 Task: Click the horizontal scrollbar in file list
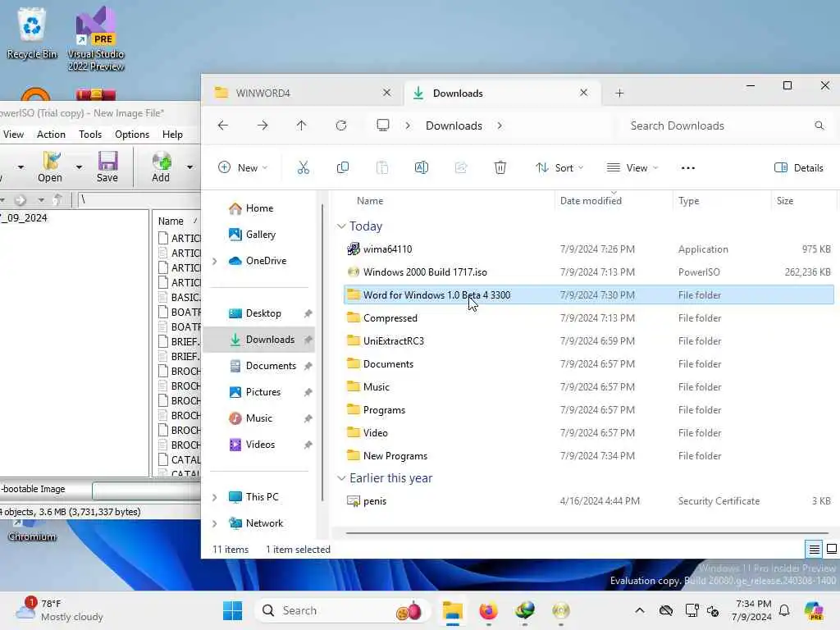pos(586,533)
